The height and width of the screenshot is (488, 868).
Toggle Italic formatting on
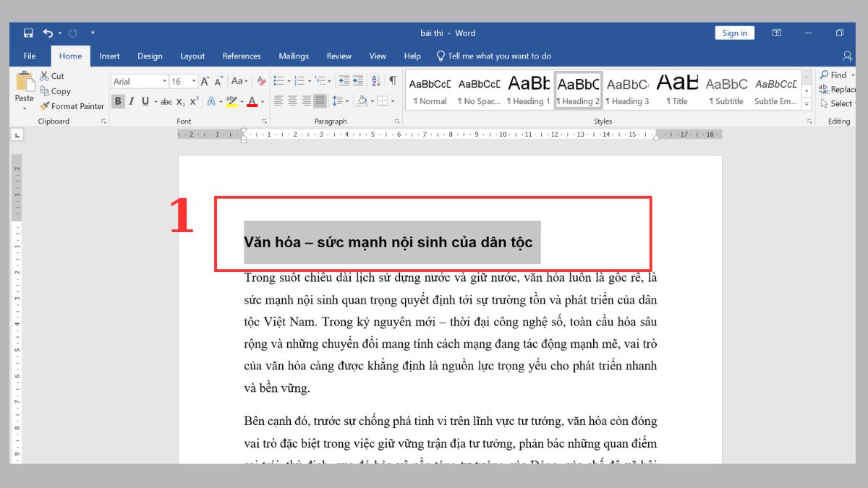pyautogui.click(x=131, y=102)
